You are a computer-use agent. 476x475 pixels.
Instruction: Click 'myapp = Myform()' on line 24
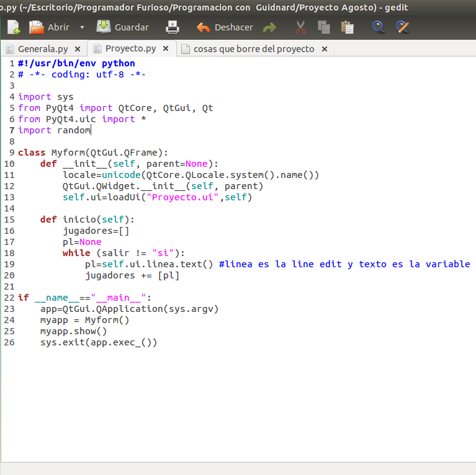point(84,321)
